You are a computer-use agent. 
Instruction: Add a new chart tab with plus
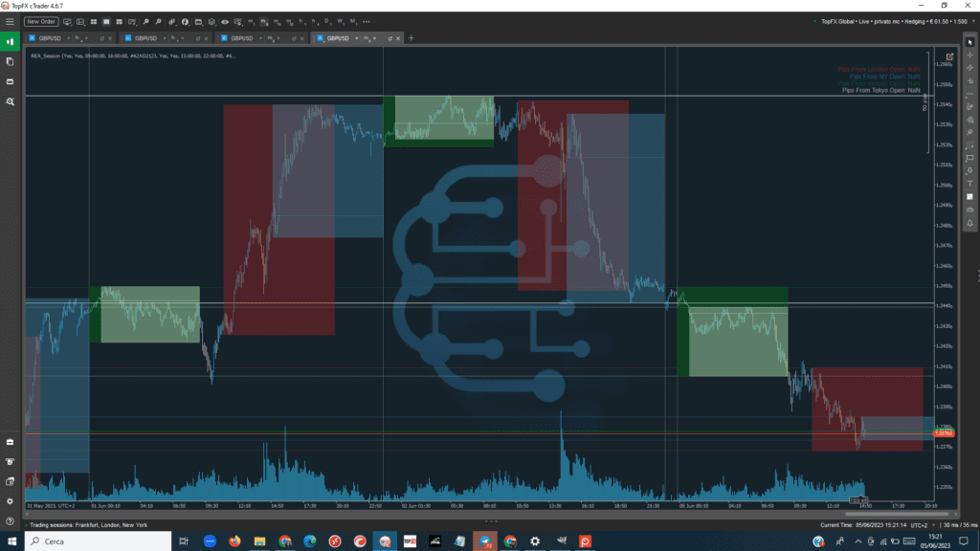pos(412,38)
